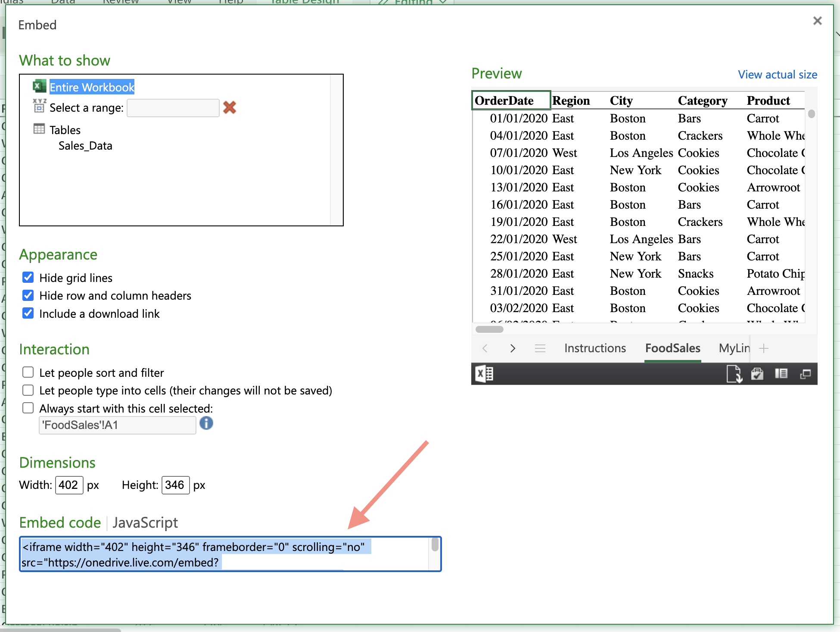This screenshot has height=632, width=840.
Task: Check Always start with this cell selected
Action: coord(28,408)
